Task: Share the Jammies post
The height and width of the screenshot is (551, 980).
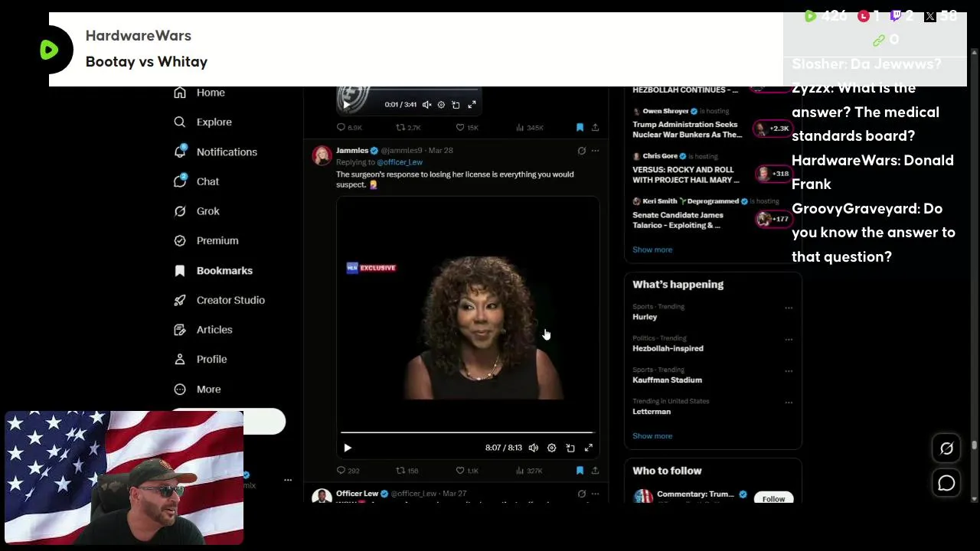Action: click(595, 471)
